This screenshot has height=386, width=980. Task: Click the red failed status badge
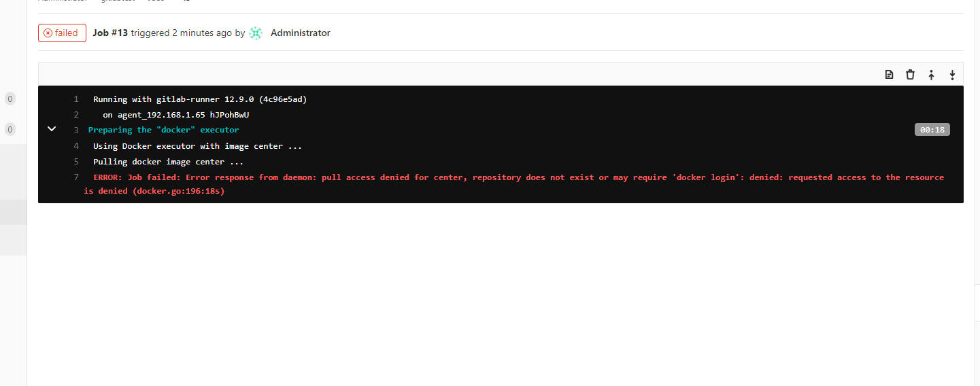pos(62,33)
